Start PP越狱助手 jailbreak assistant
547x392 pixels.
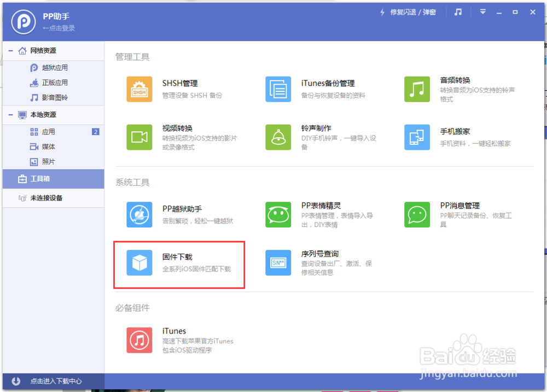coord(139,214)
